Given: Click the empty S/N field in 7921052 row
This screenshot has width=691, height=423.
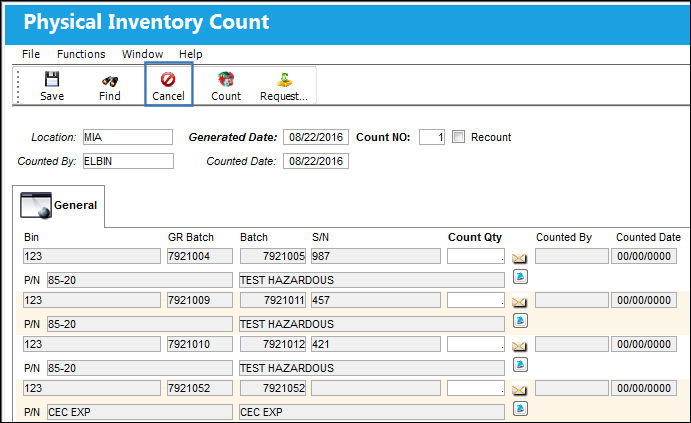Looking at the screenshot, I should [375, 388].
